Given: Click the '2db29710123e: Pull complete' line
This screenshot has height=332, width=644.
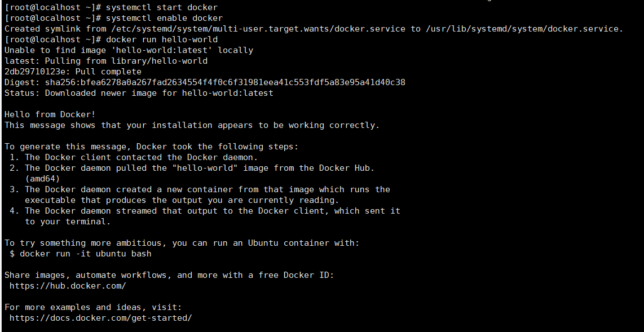Looking at the screenshot, I should click(x=73, y=72).
